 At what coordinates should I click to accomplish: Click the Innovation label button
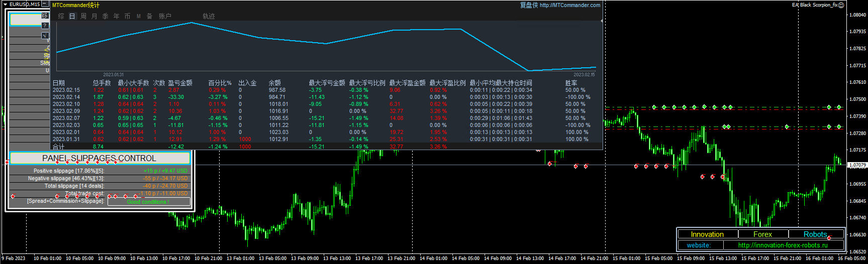707,234
